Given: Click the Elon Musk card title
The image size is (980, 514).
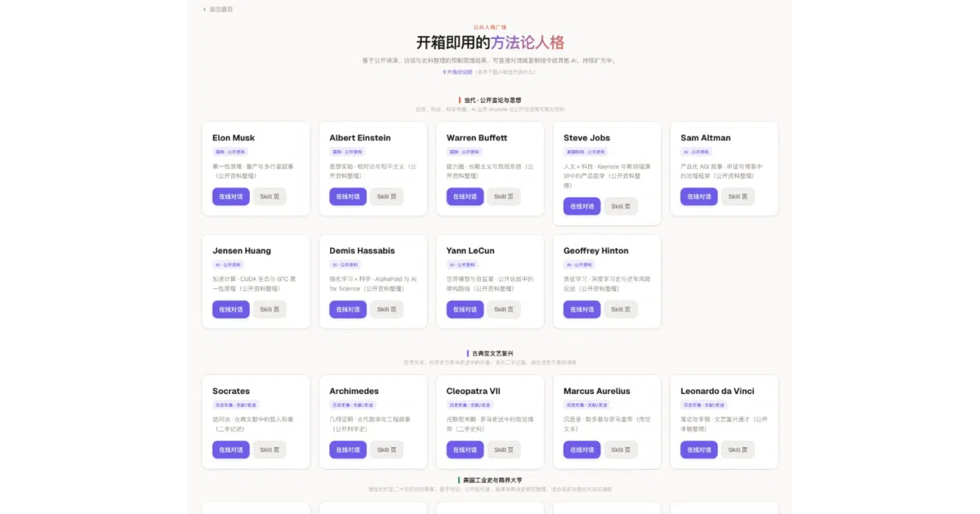Looking at the screenshot, I should 234,138.
